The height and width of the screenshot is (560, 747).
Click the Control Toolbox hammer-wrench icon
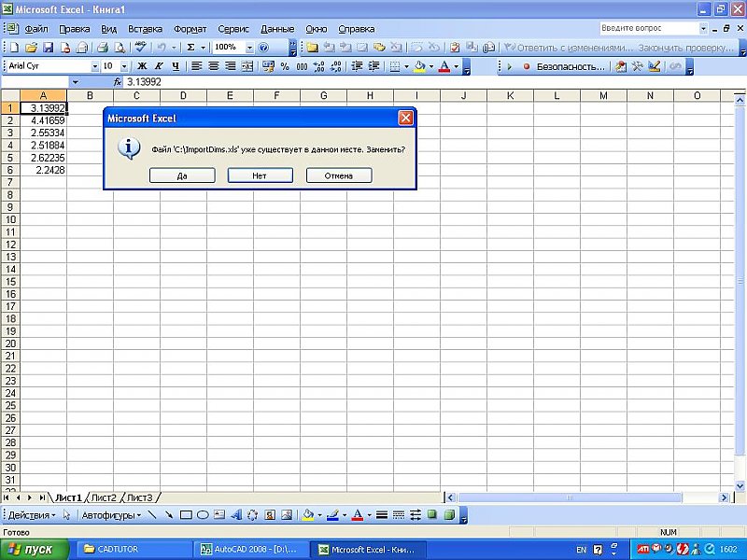tap(638, 66)
